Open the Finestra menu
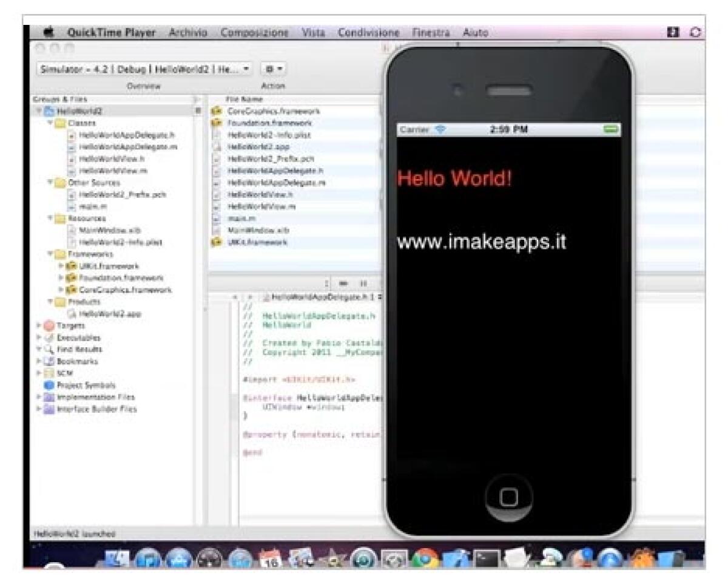728x584 pixels. [431, 33]
